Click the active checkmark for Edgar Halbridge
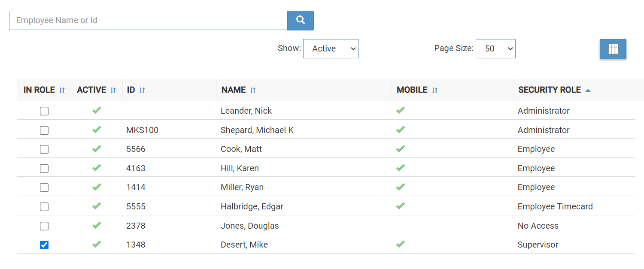Screen dimensions: 644x269 (x=97, y=206)
